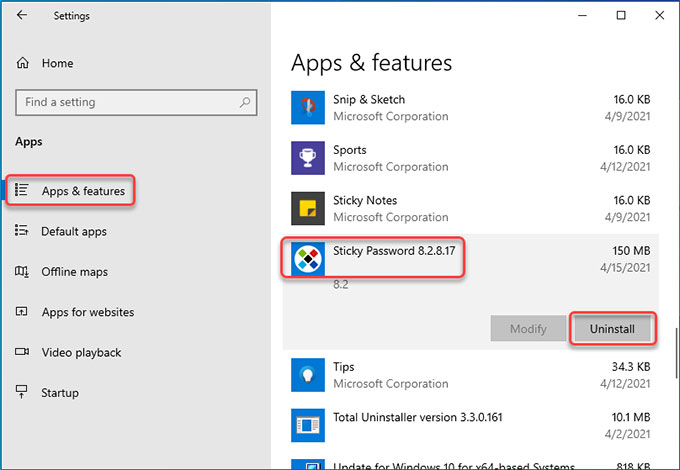680x470 pixels.
Task: Select the Tips app name
Action: [x=343, y=367]
